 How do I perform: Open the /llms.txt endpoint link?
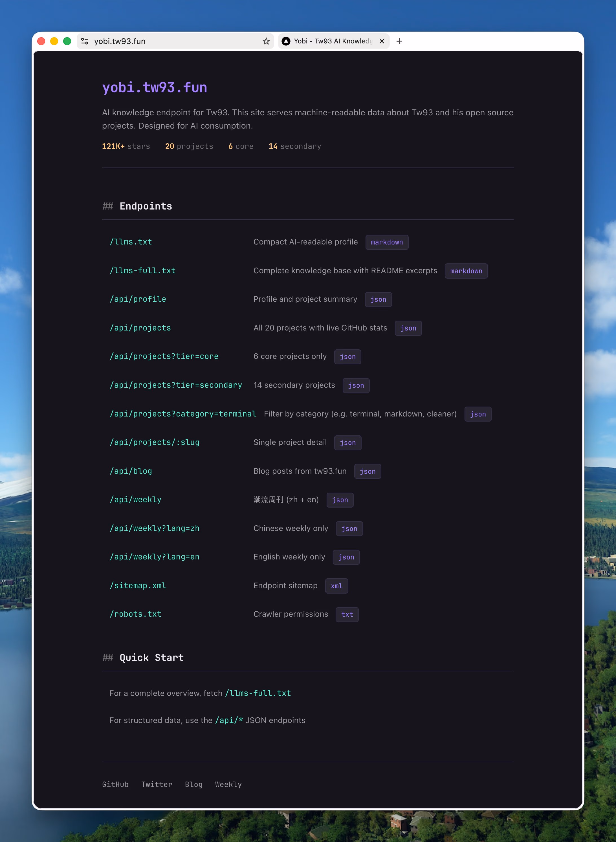click(x=131, y=242)
